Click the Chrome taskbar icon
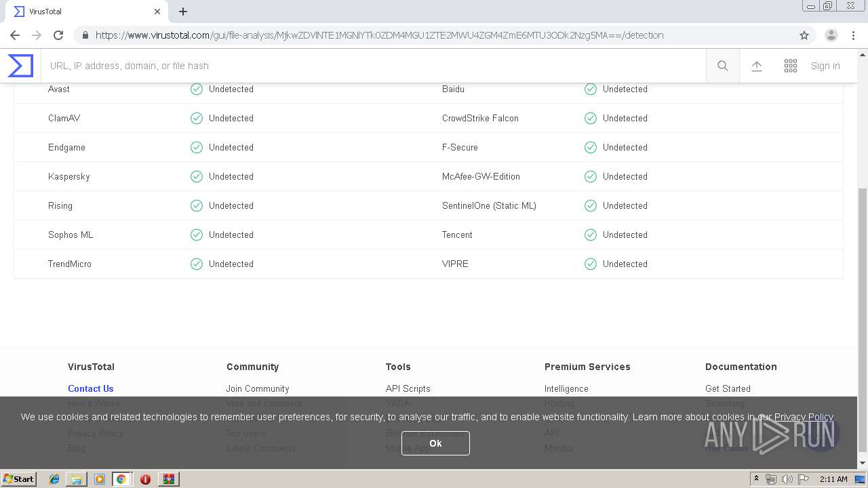The width and height of the screenshot is (868, 488). (121, 479)
